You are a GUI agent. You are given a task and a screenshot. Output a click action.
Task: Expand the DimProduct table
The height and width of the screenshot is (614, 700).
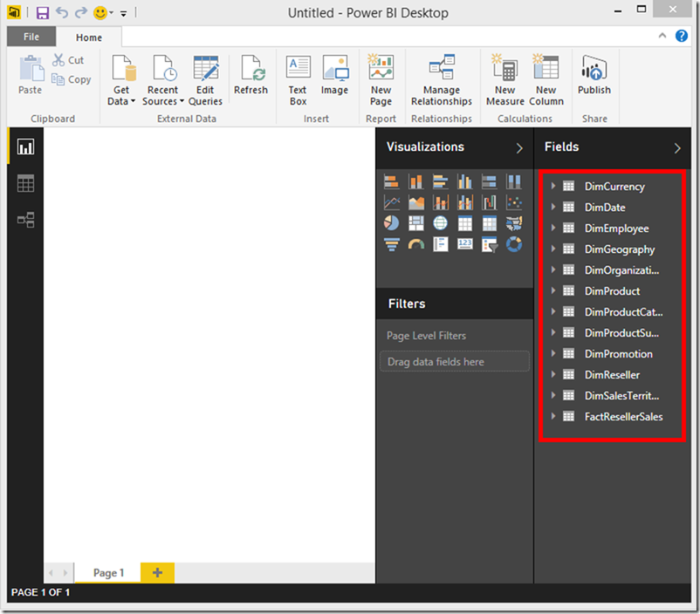[x=553, y=290]
